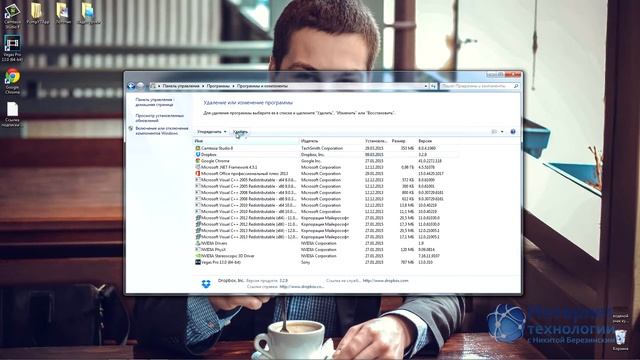Open the Корзина recycle bin icon

point(620,340)
